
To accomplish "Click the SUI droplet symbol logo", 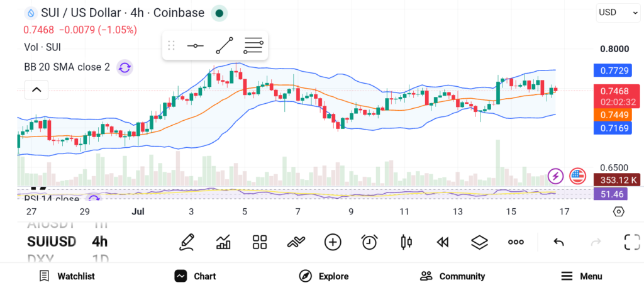I will pyautogui.click(x=30, y=13).
